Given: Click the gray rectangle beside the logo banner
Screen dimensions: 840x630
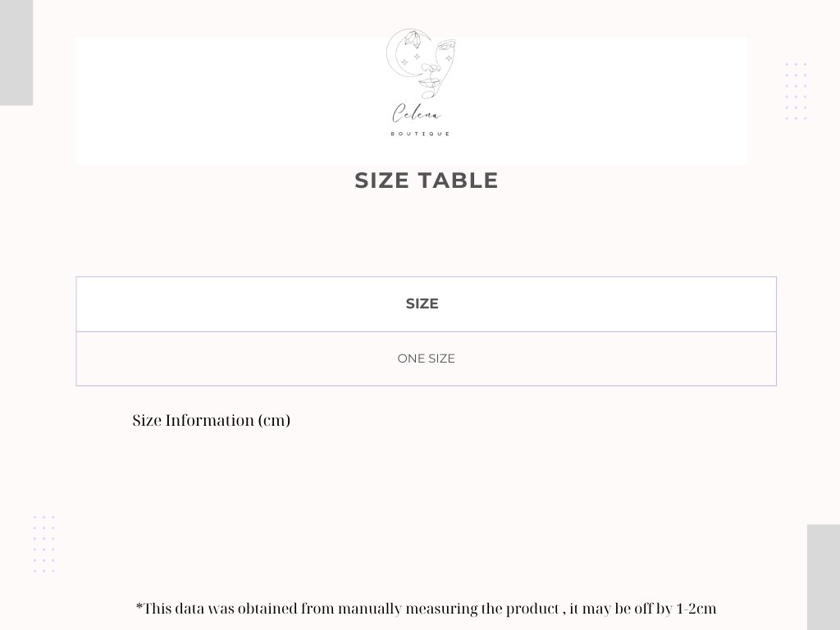Looking at the screenshot, I should pyautogui.click(x=16, y=52).
